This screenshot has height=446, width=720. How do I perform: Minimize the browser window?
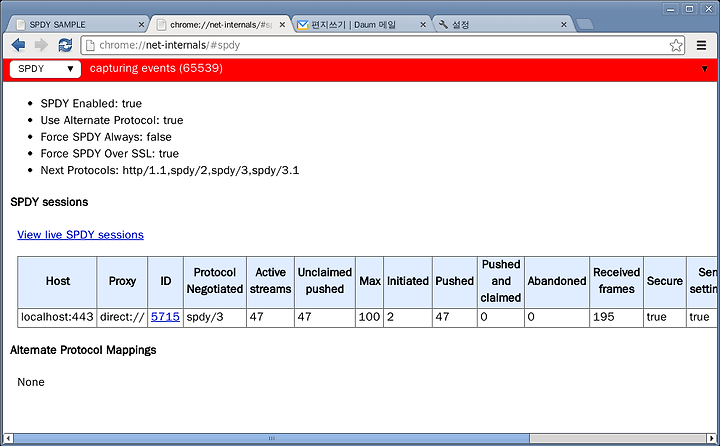[x=671, y=9]
